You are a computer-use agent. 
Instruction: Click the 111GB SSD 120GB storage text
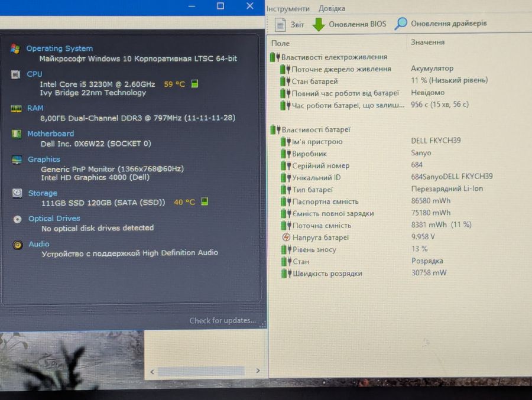[103, 203]
